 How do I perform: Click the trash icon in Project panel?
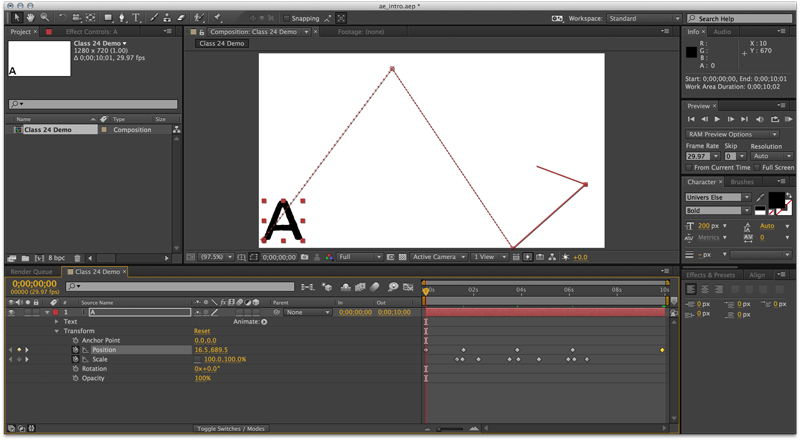tap(78, 258)
